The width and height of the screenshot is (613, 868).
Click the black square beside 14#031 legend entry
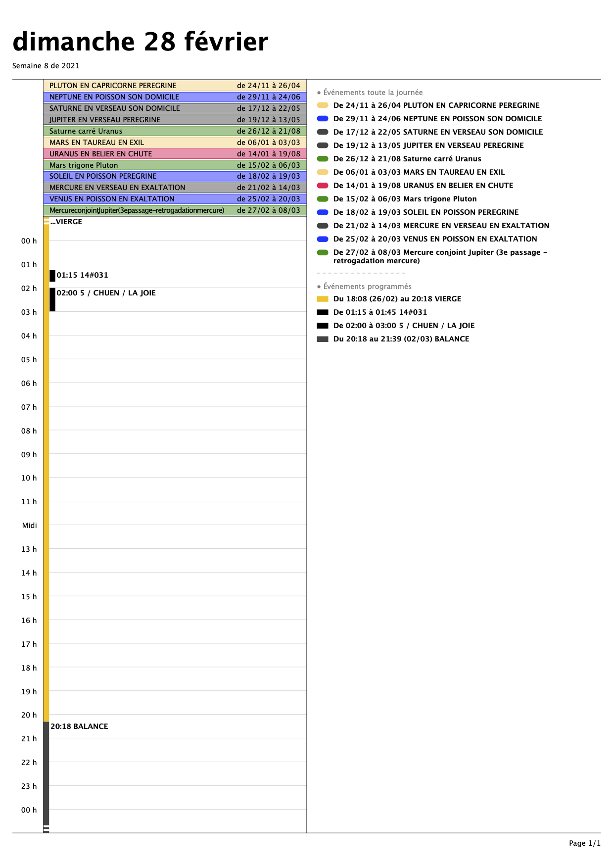(x=323, y=312)
